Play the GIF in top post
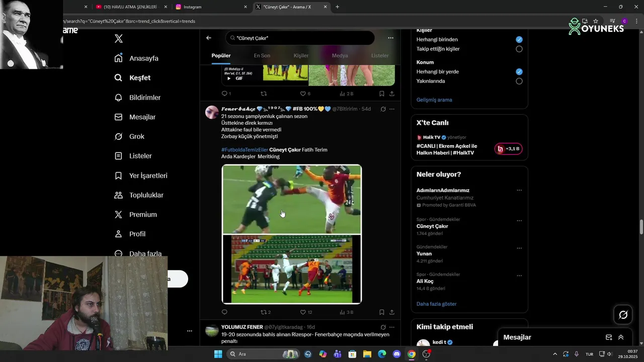 click(229, 78)
